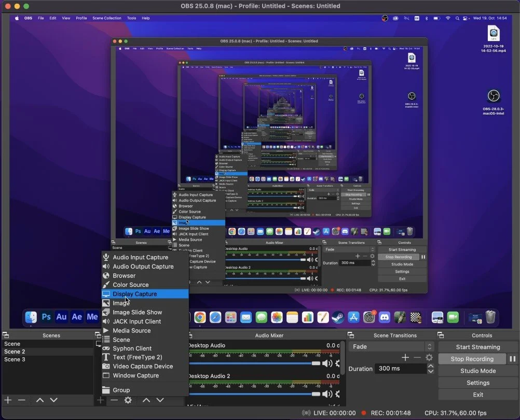Screen dimensions: 520x420
Task: Choose Video Capture Device in the largest source menu
Action: 145,367
